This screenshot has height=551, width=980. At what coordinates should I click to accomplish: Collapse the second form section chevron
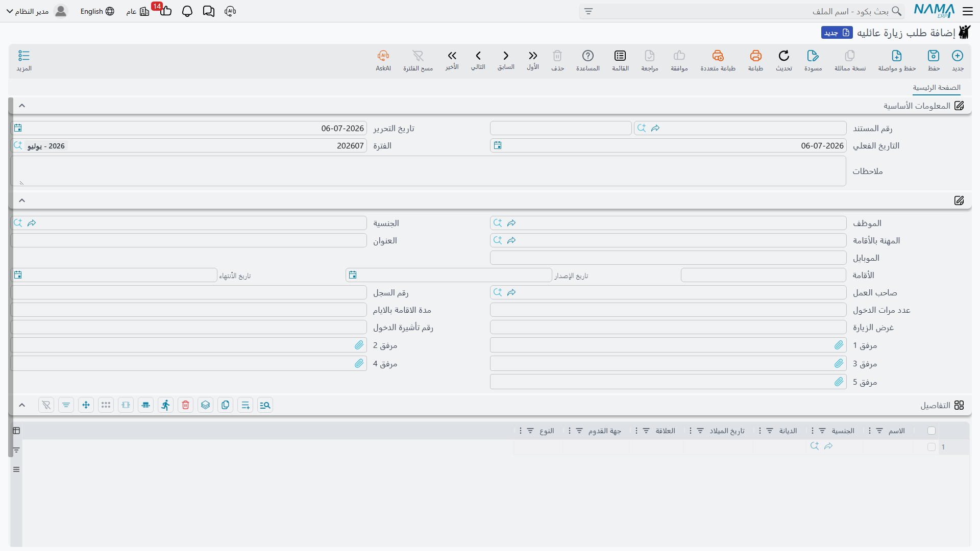point(22,201)
